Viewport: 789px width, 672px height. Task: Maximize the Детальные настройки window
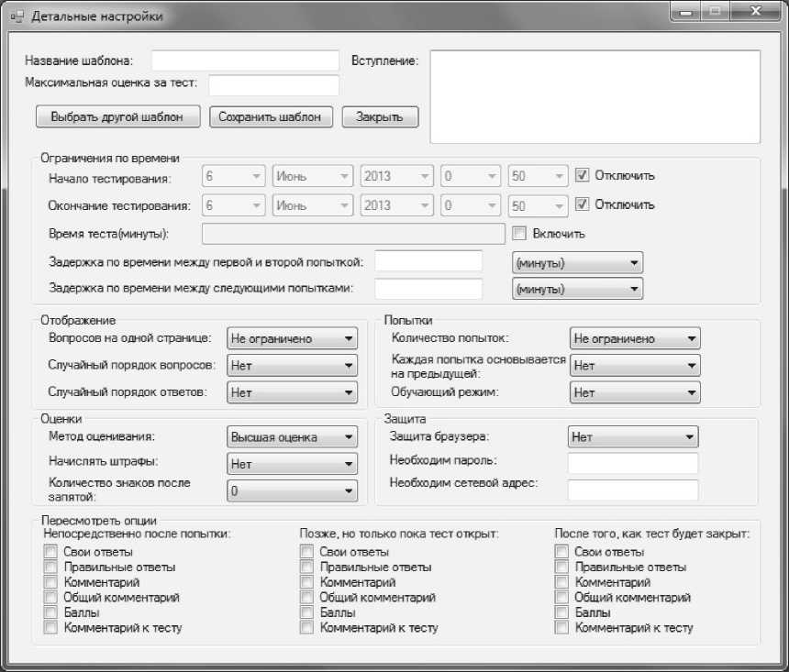click(715, 11)
